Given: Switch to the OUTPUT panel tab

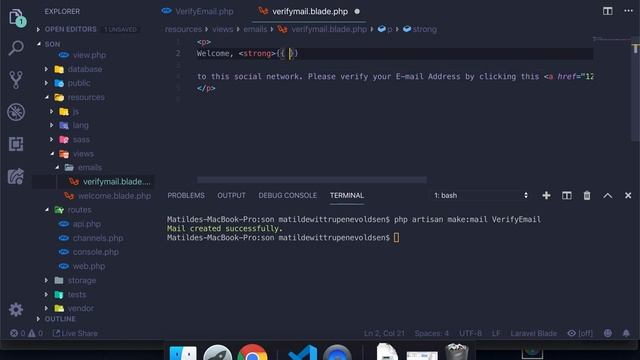Looking at the screenshot, I should click(231, 196).
